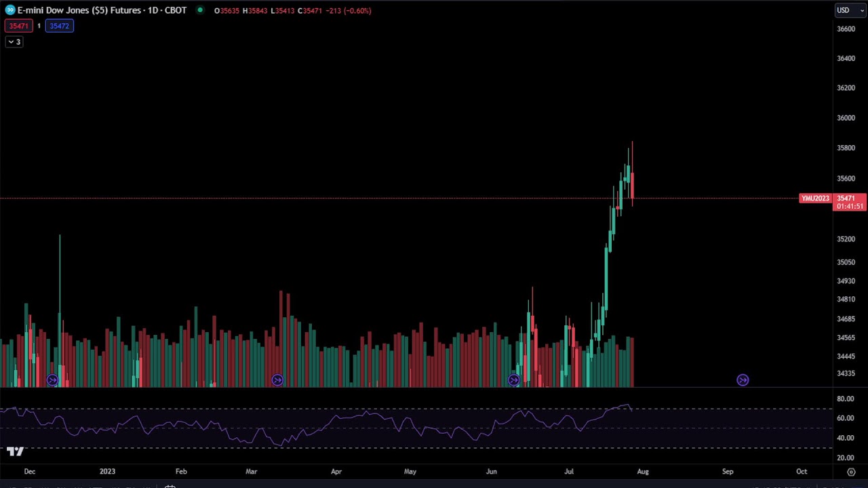The width and height of the screenshot is (868, 488).
Task: Click the May label on the time axis
Action: (410, 471)
